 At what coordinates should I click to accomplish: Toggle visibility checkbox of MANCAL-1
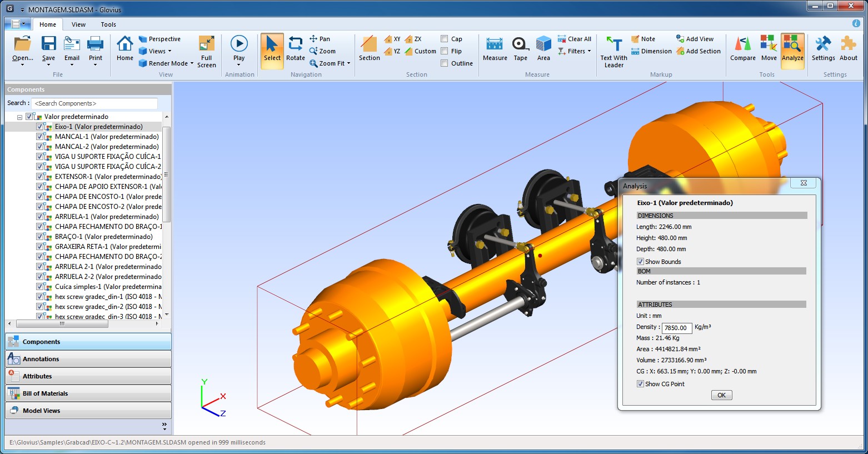[40, 137]
